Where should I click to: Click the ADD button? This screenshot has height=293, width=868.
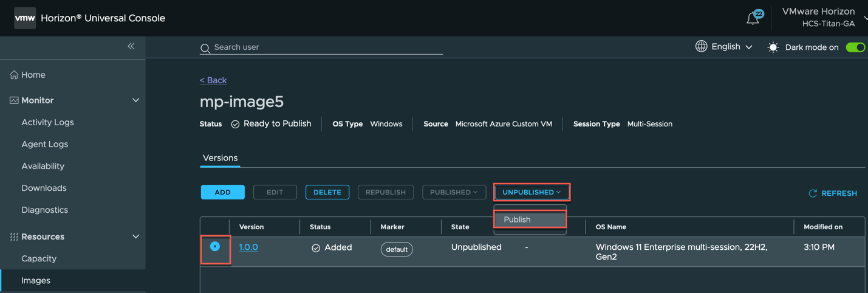click(223, 192)
